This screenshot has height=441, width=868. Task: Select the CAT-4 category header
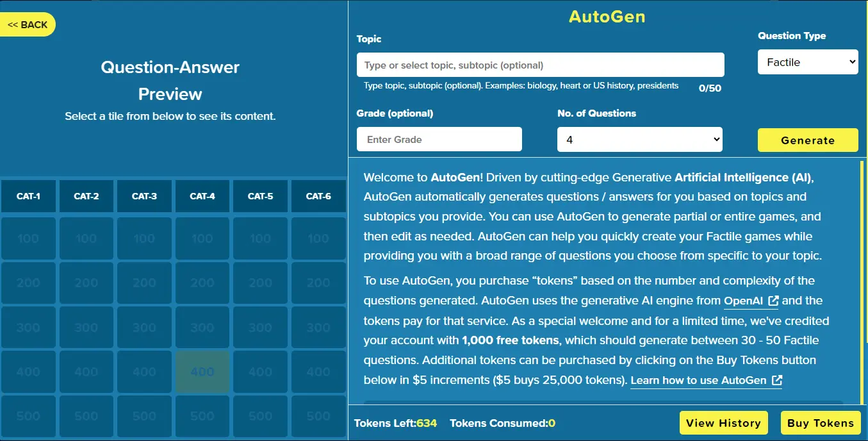(x=202, y=196)
